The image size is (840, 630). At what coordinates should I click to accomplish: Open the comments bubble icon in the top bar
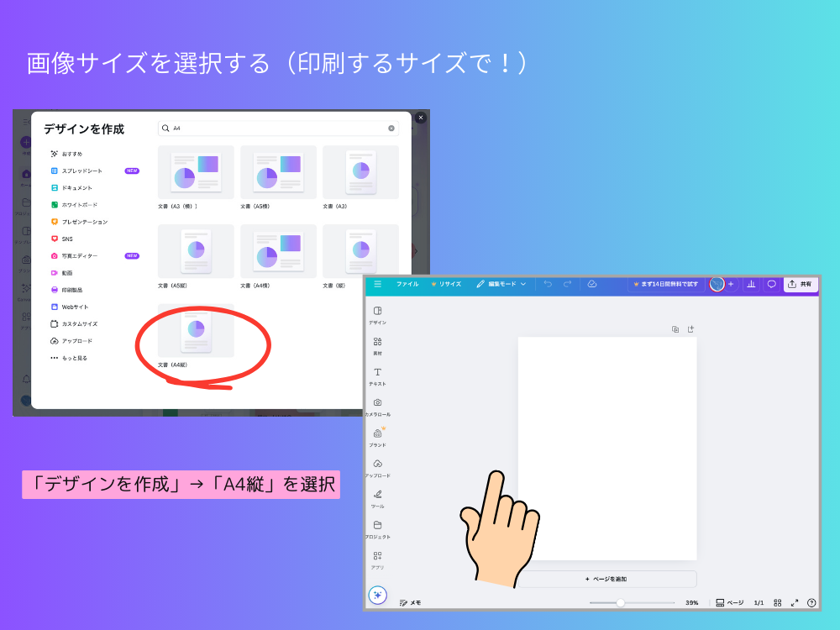tap(770, 284)
